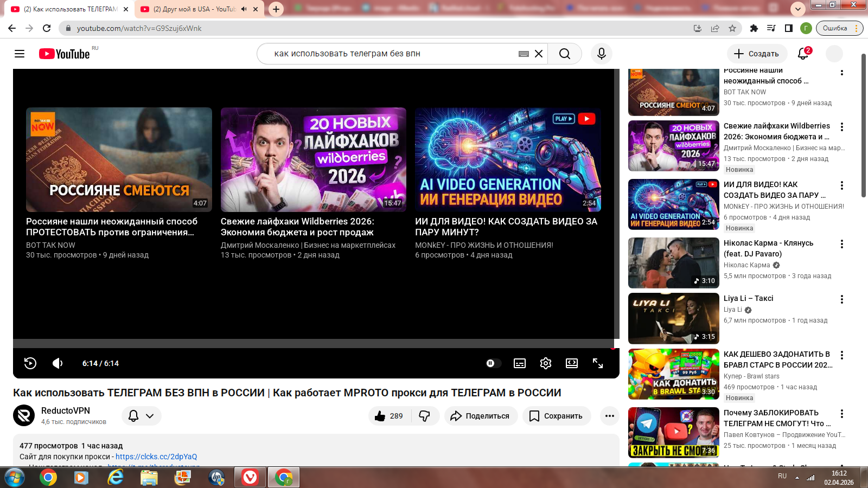868x488 pixels.
Task: Expand the Chrome tab search dropdown
Action: coord(798,9)
